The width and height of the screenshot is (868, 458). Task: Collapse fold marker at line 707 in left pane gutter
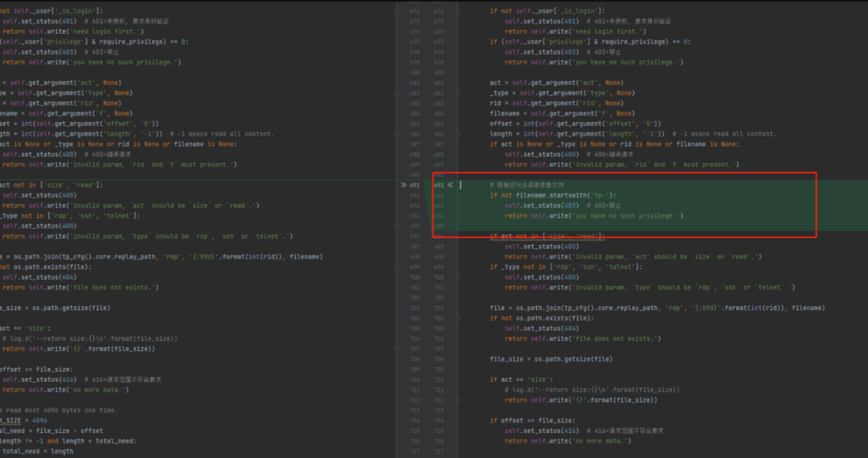pos(396,349)
